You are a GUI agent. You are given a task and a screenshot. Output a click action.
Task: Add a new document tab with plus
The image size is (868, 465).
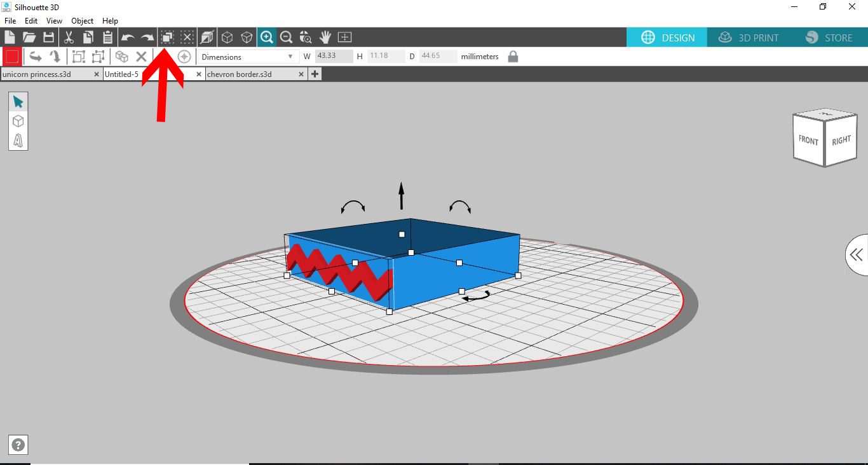coord(315,74)
